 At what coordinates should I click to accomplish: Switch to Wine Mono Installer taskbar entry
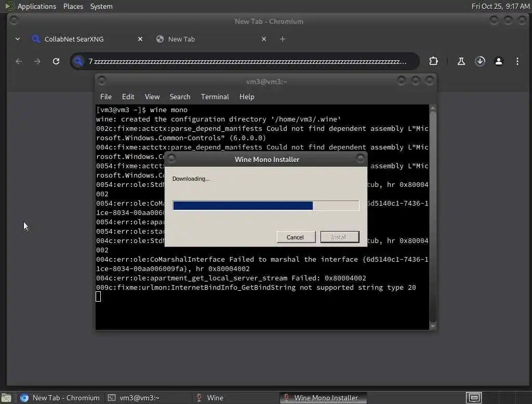click(x=323, y=398)
